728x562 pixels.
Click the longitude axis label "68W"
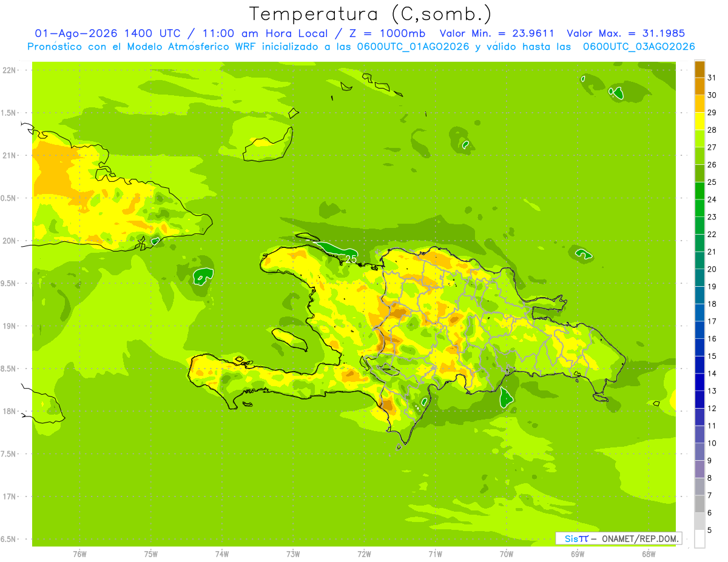click(x=649, y=554)
